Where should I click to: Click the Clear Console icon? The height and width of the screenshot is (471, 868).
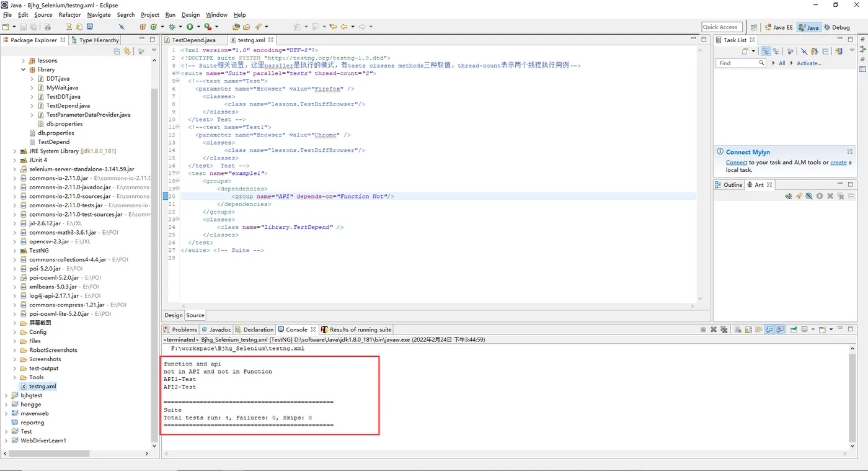tap(738, 330)
